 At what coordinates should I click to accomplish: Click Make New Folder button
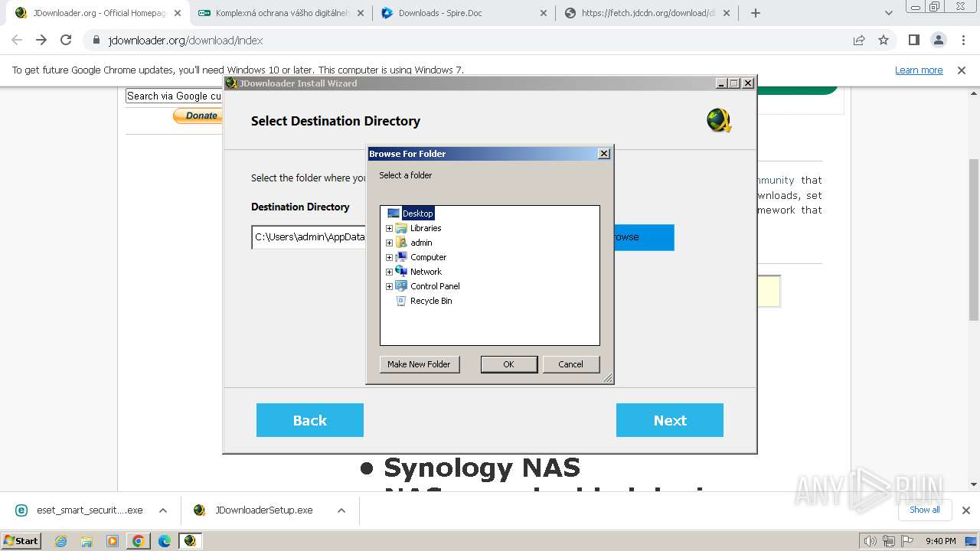point(419,364)
